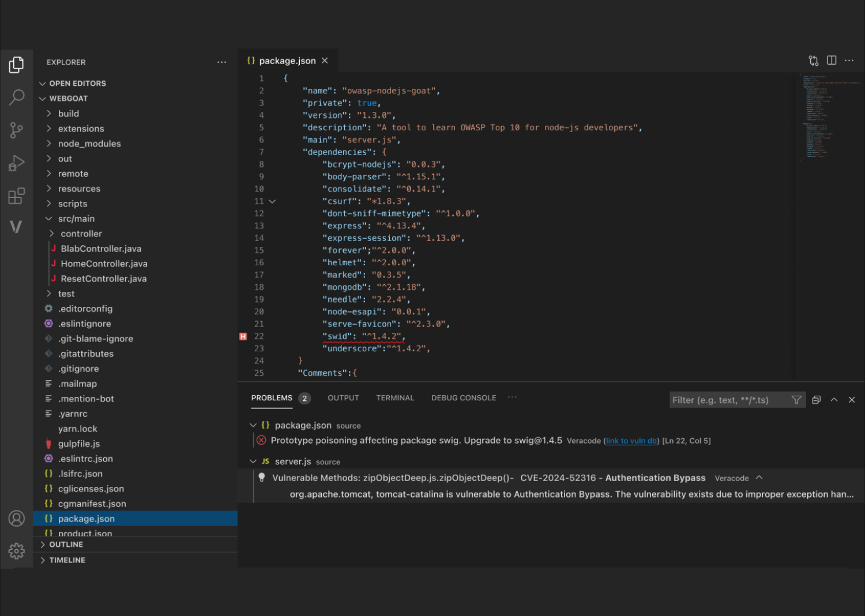Collapse package.json problems group

pyautogui.click(x=253, y=425)
